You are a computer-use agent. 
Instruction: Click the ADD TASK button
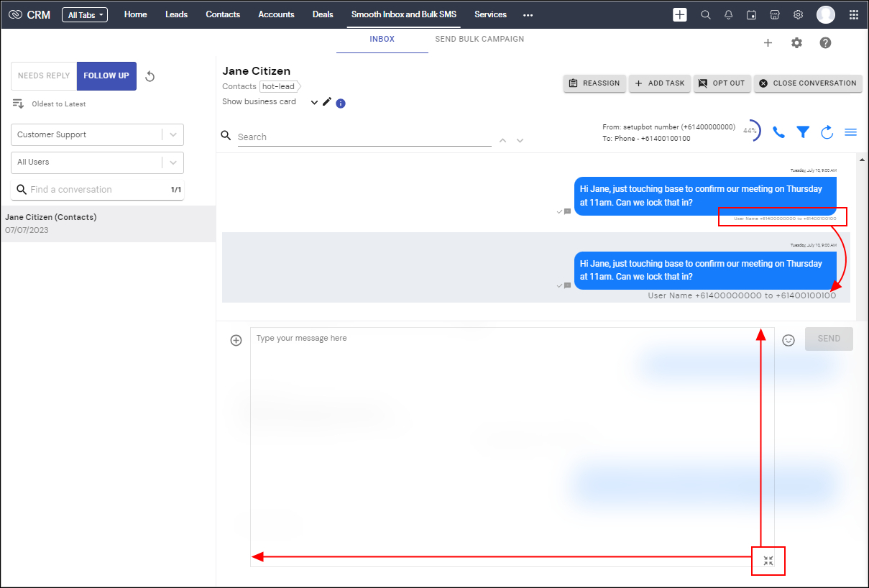[660, 83]
